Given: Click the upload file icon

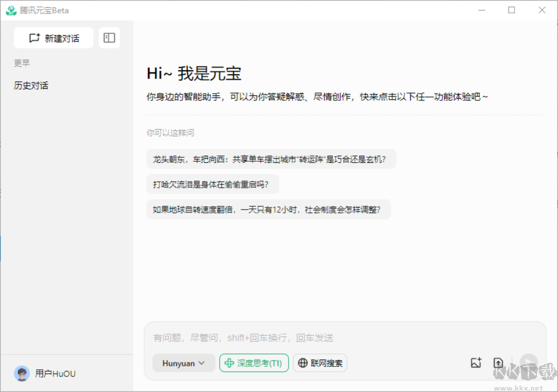Looking at the screenshot, I should [x=498, y=363].
